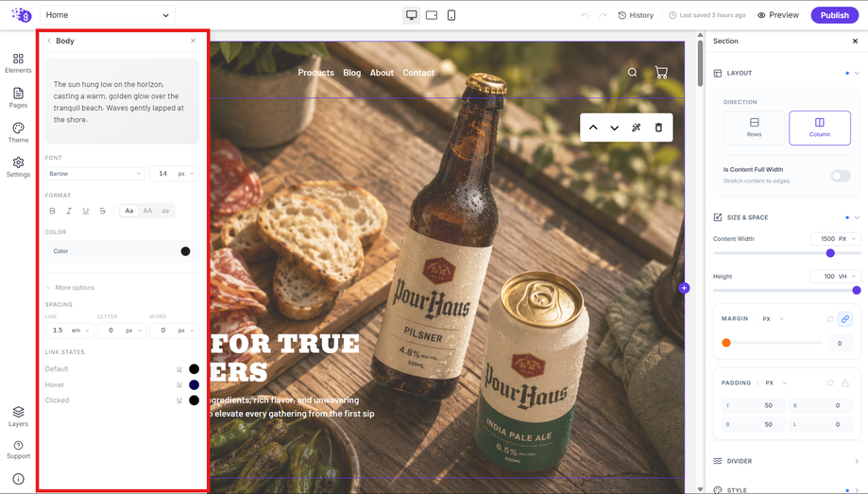Open the Theme panel

18,132
